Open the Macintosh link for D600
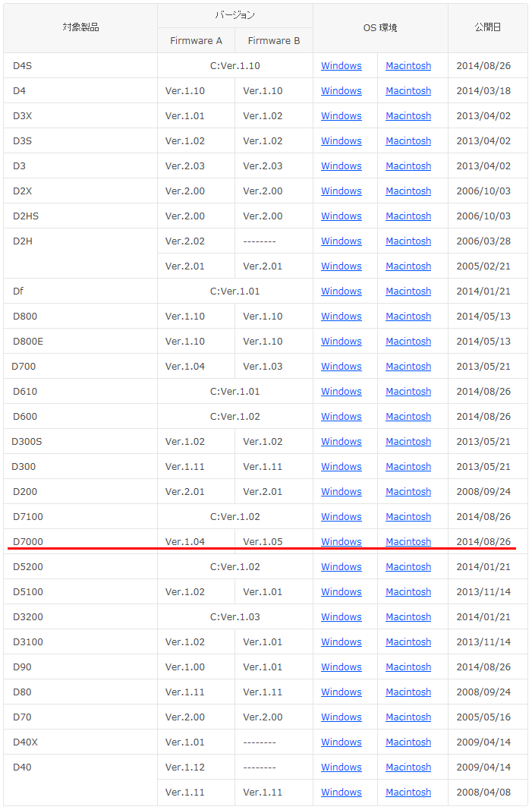The image size is (532, 810). [x=408, y=416]
